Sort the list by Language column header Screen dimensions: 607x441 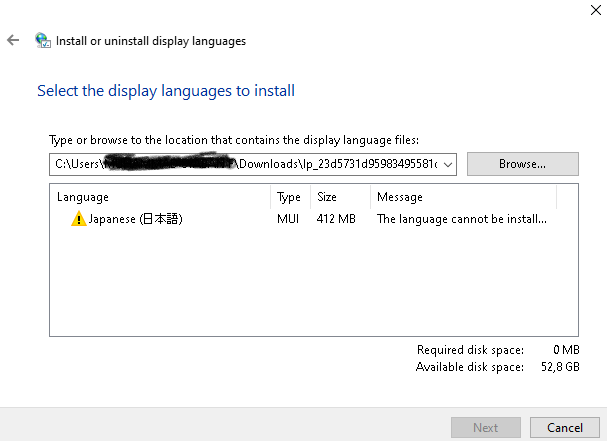click(x=160, y=197)
